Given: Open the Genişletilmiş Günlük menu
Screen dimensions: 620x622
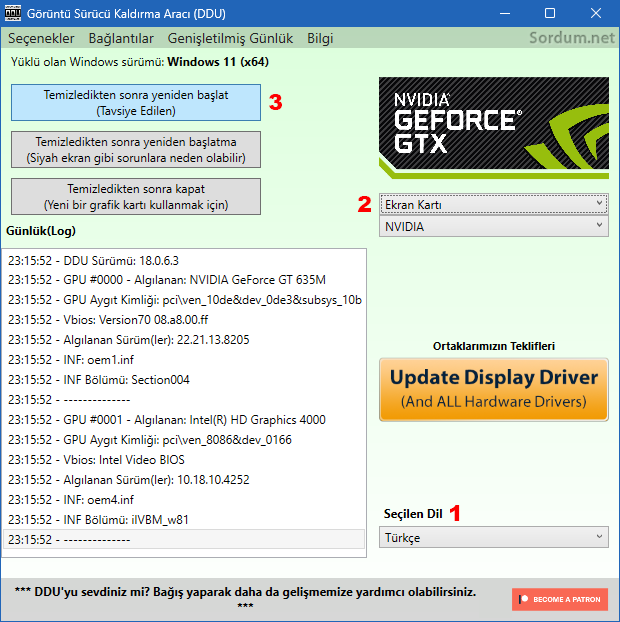Looking at the screenshot, I should coord(230,38).
